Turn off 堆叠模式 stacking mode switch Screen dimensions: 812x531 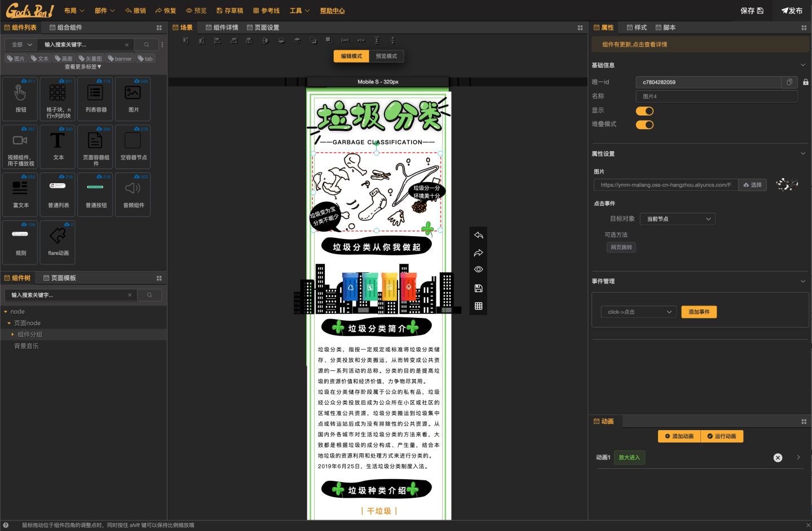pyautogui.click(x=645, y=125)
